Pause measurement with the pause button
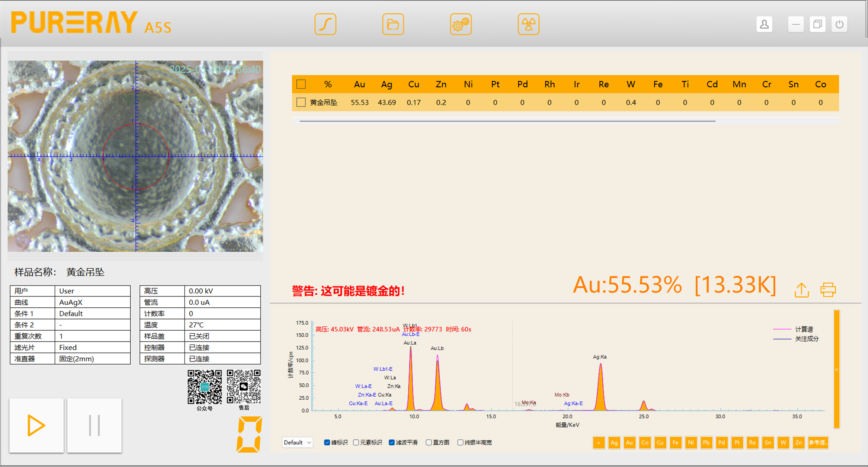 coord(94,425)
